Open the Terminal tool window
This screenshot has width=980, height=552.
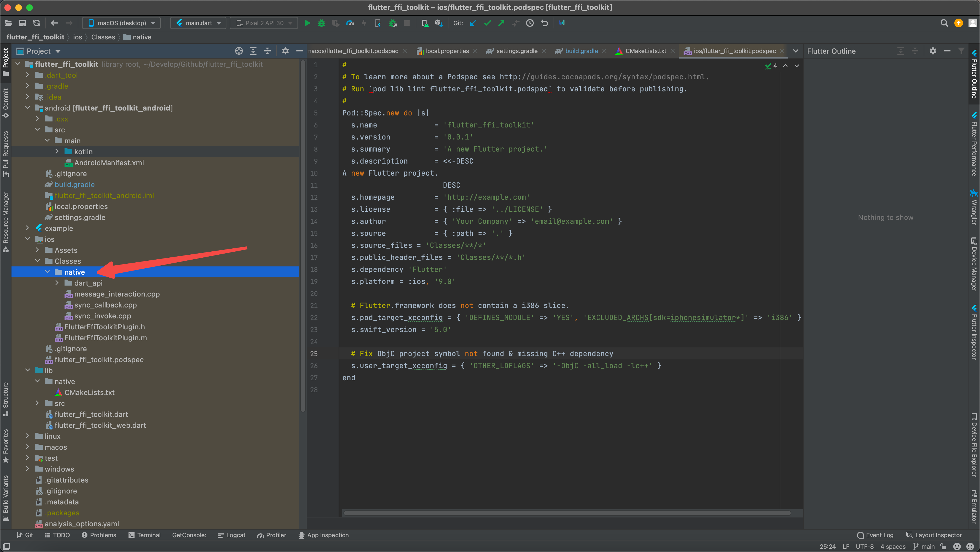click(x=145, y=535)
